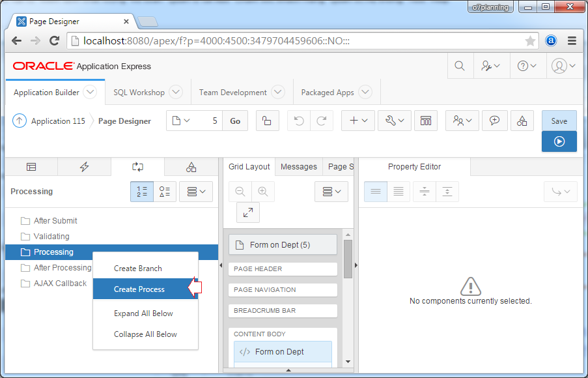Toggle Group by Component Type view
588x378 pixels.
click(x=165, y=192)
